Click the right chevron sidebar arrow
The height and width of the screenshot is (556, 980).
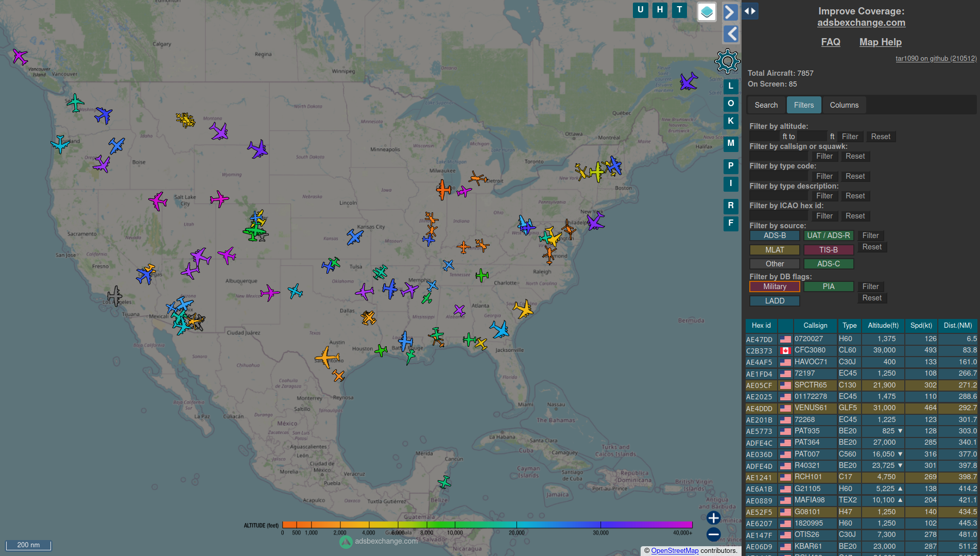[731, 12]
